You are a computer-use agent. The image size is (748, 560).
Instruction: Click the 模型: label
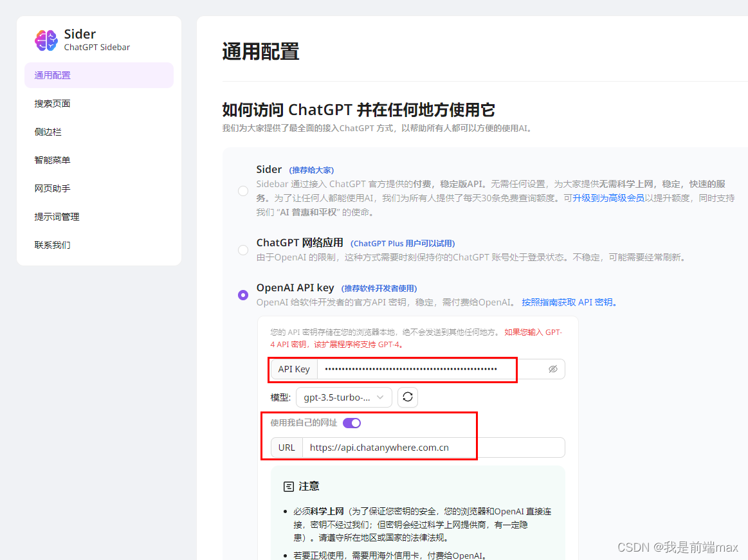coord(280,397)
